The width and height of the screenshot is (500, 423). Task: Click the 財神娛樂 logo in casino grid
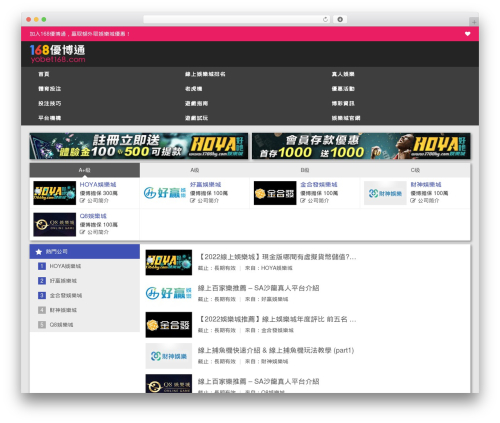385,193
